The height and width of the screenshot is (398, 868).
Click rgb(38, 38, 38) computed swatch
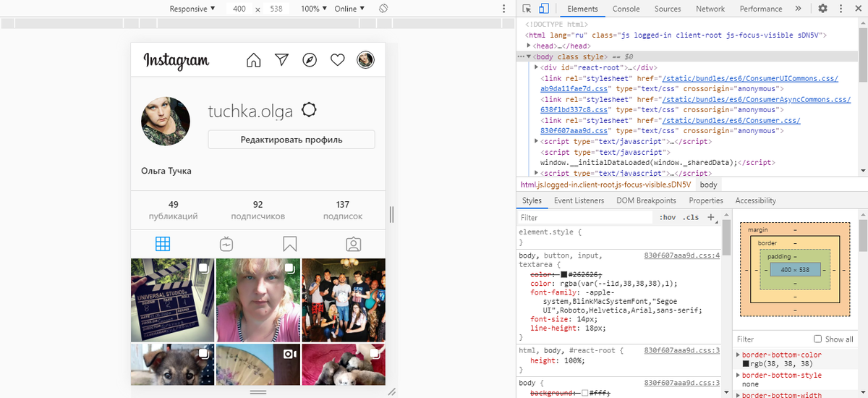[746, 364]
